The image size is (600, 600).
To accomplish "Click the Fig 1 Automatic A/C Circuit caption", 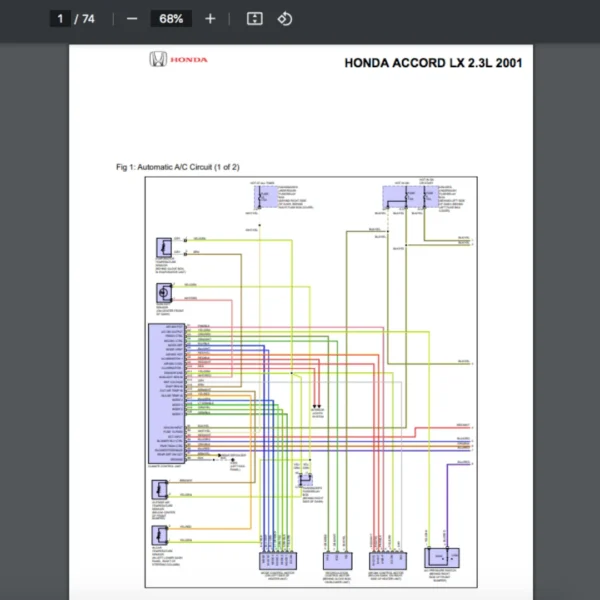I will tap(178, 167).
